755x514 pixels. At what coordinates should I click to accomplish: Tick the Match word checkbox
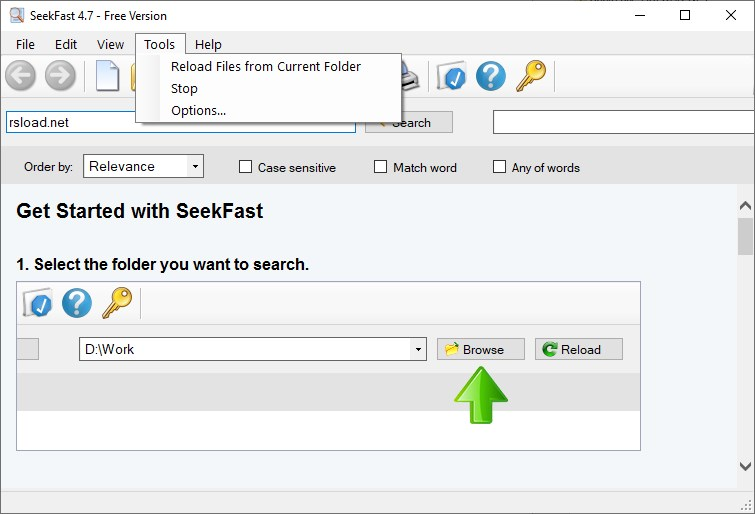380,167
